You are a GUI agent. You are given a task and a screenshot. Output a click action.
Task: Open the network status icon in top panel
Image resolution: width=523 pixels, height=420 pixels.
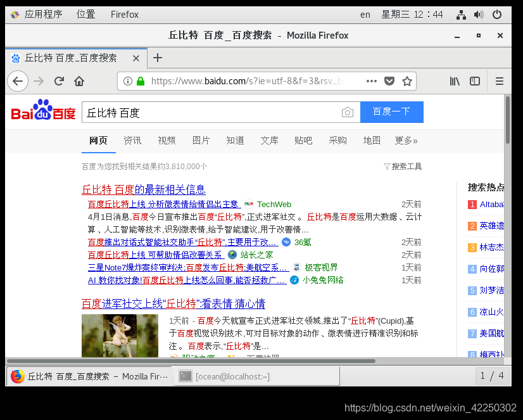coord(461,15)
